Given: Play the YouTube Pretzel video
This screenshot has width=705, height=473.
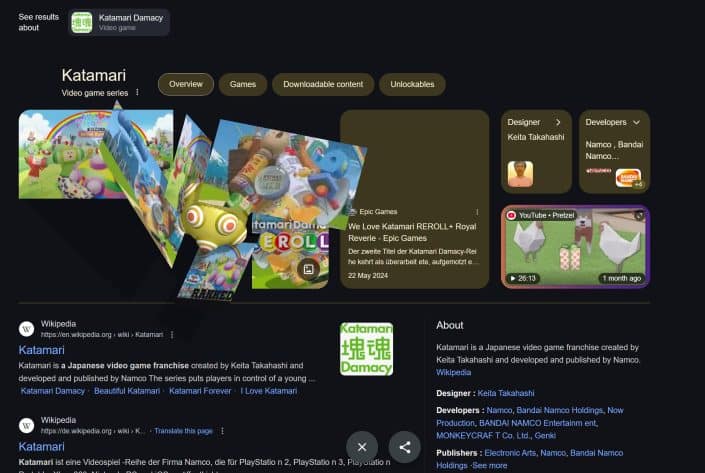Looking at the screenshot, I should coord(576,247).
